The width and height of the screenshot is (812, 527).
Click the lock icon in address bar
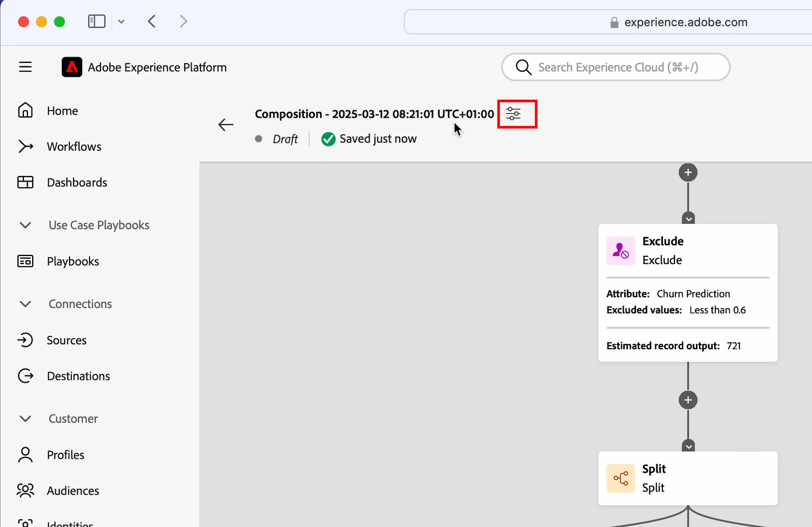[x=614, y=23]
